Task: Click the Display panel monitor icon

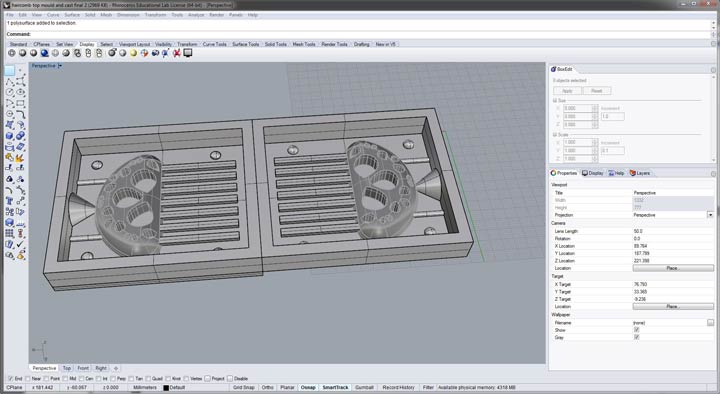Action: pos(585,173)
